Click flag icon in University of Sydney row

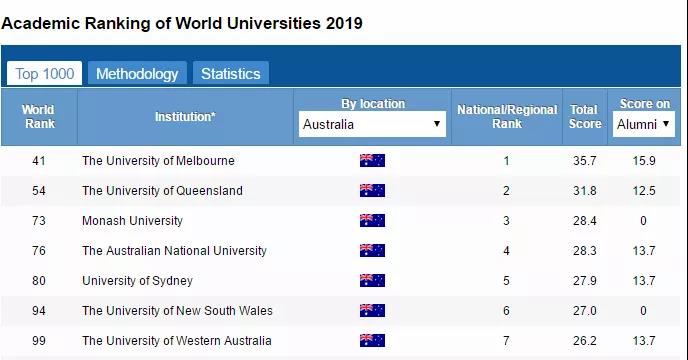click(372, 281)
